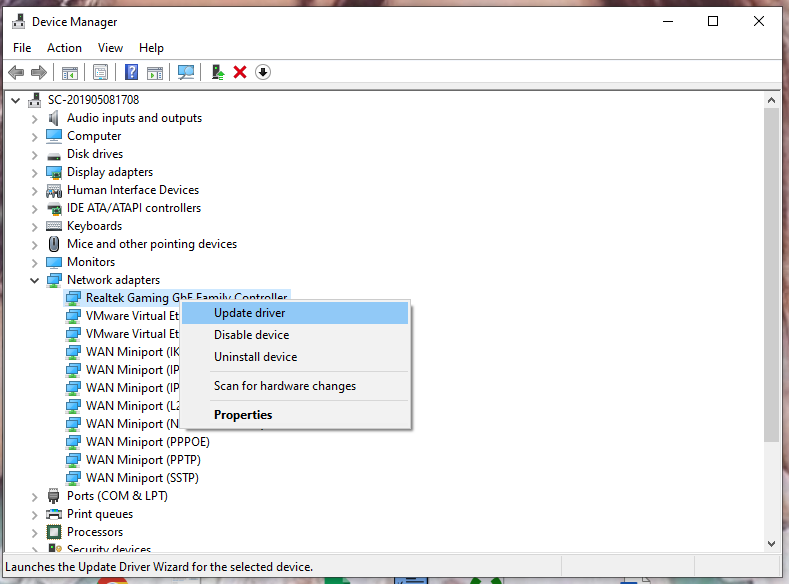Expand the Audio inputs and outputs node
This screenshot has height=584, width=789.
pos(34,119)
